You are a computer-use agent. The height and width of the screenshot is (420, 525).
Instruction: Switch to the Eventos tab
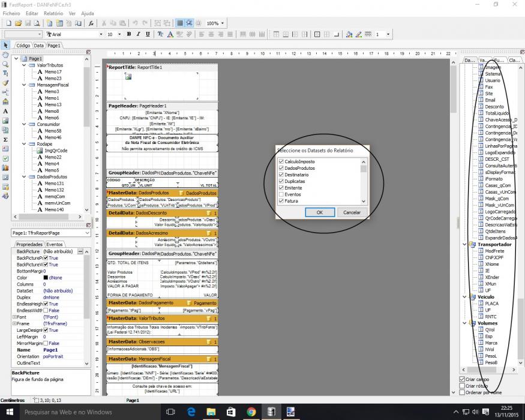coord(54,244)
